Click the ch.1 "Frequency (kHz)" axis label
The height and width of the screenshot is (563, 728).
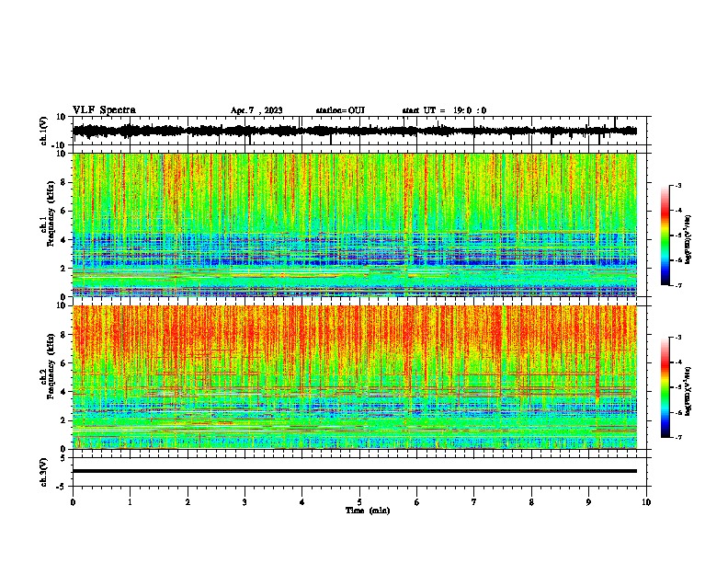(x=51, y=213)
